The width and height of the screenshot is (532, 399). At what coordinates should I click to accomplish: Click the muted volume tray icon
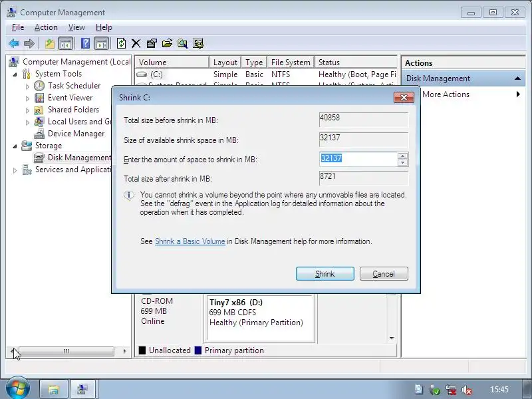[467, 390]
